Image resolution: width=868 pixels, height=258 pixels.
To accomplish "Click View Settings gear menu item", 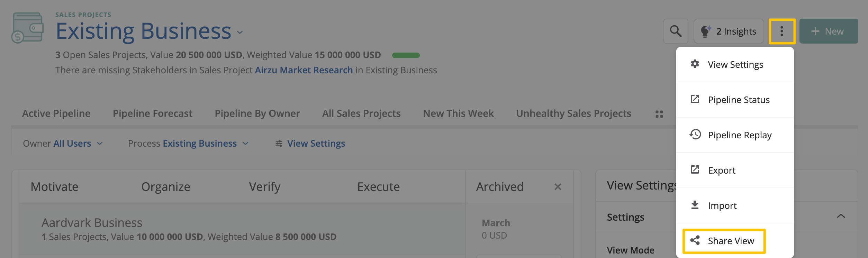I will click(x=734, y=64).
